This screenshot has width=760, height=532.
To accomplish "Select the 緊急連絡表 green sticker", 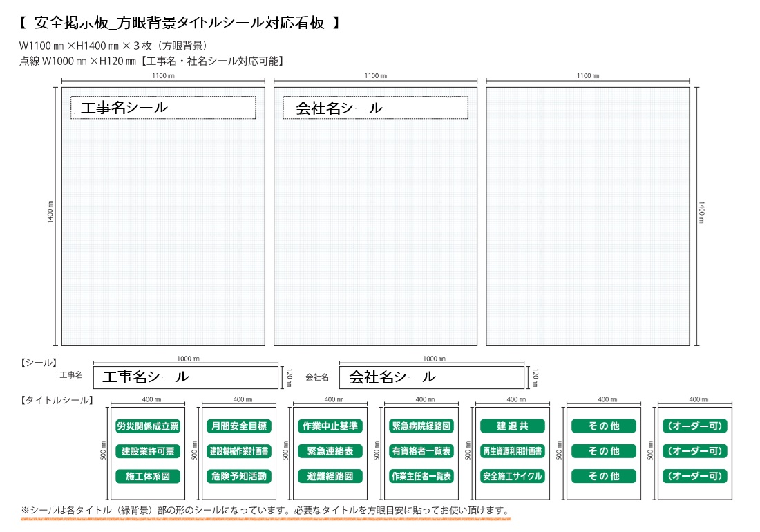I will pos(330,451).
